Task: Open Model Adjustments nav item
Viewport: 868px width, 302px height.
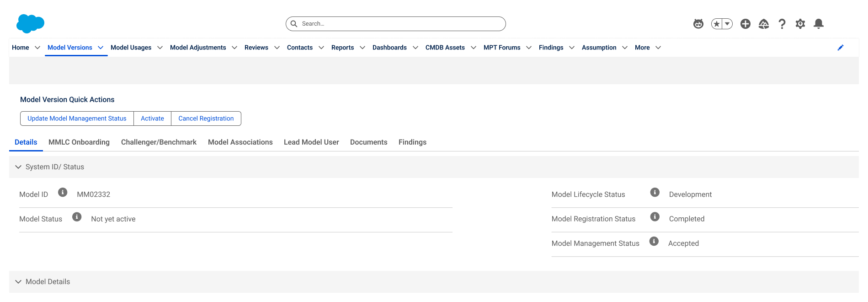Action: pos(198,48)
